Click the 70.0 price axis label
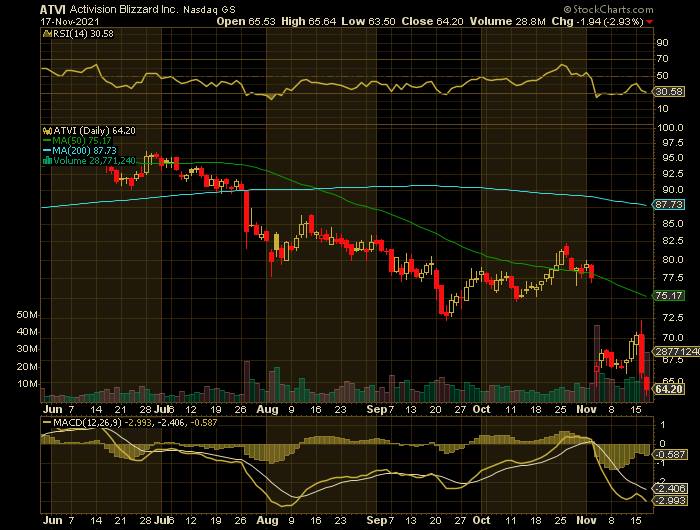The height and width of the screenshot is (530, 700). (x=672, y=338)
